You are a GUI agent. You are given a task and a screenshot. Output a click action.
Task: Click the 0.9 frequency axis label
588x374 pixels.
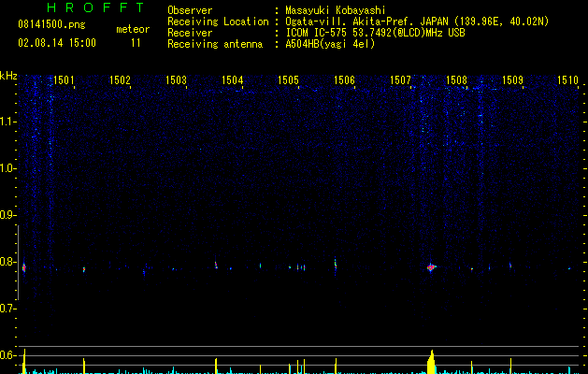(7, 215)
